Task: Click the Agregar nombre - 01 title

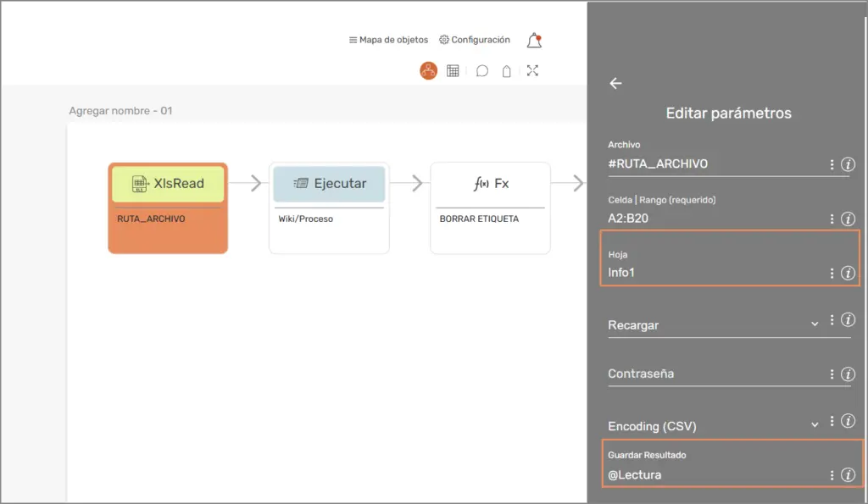Action: point(120,111)
